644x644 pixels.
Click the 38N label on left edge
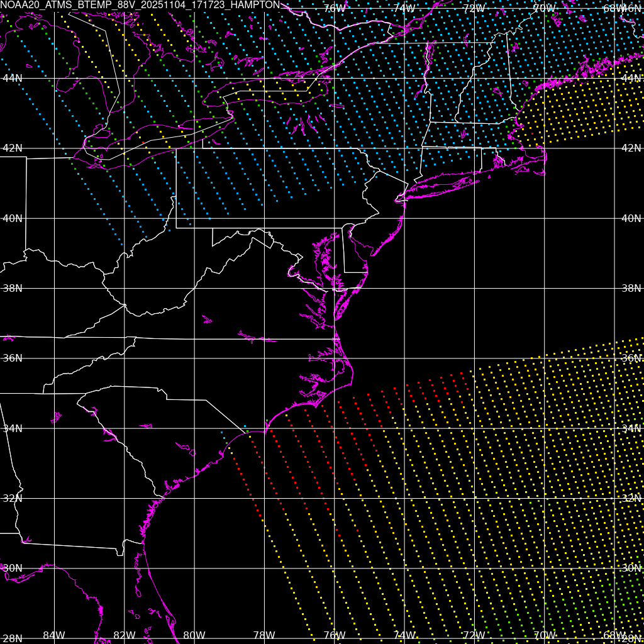tap(13, 288)
